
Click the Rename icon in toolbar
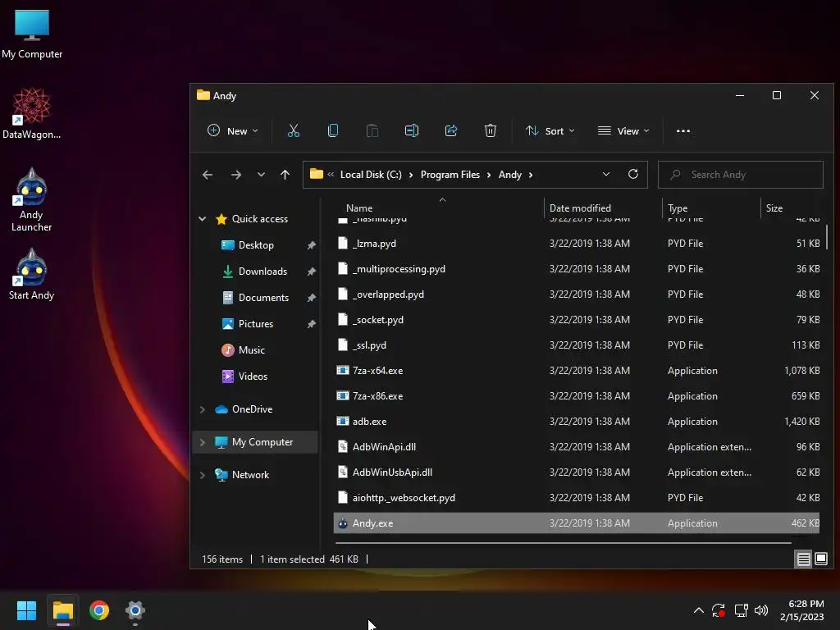(x=412, y=130)
